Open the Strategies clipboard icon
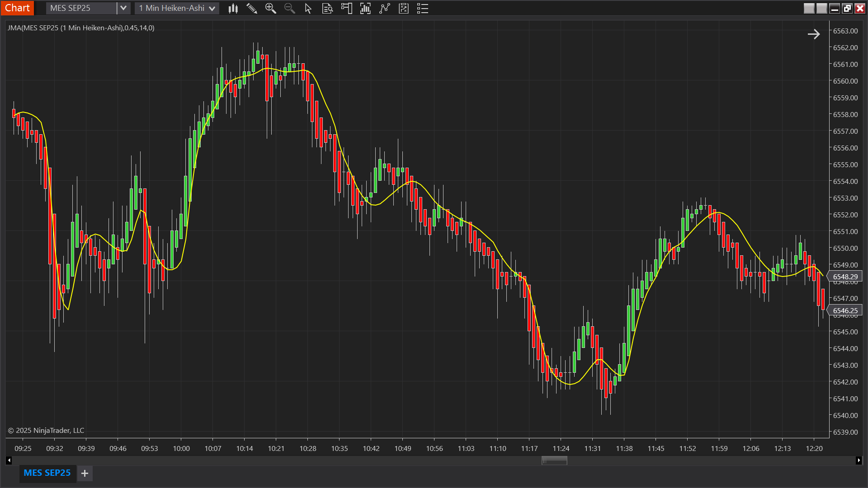The height and width of the screenshot is (488, 868). pos(404,8)
